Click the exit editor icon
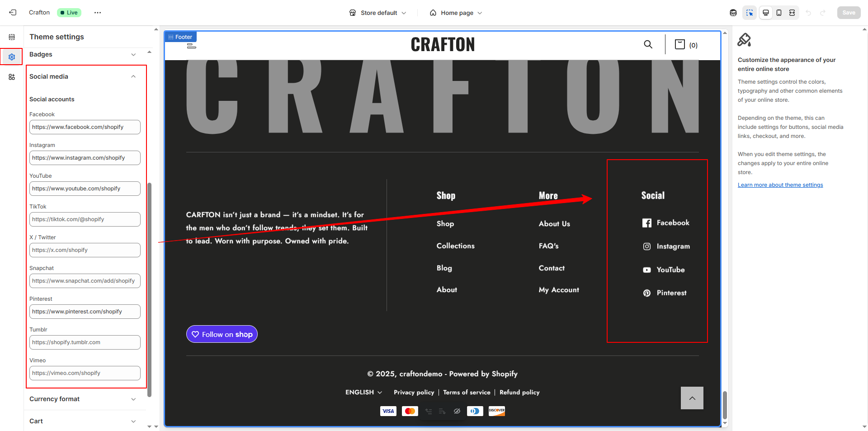 tap(13, 13)
